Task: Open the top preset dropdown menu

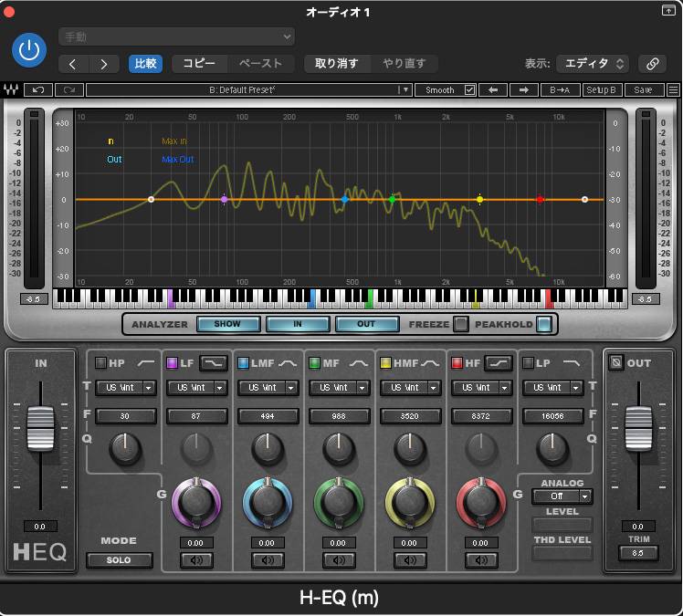Action: (x=176, y=37)
